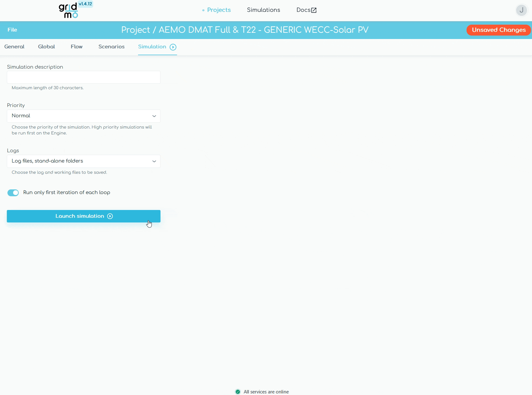Select the Global tab
This screenshot has width=532, height=395.
point(46,47)
